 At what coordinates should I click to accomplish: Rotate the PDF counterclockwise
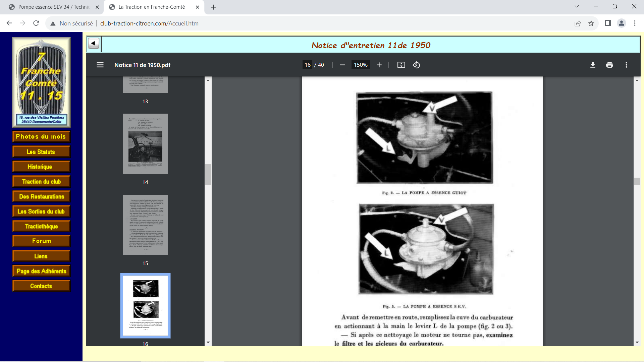point(416,65)
